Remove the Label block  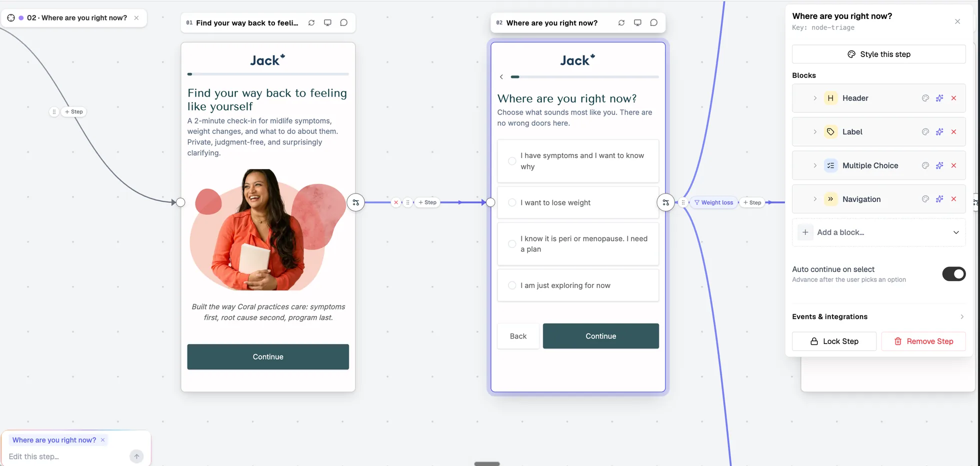click(x=953, y=131)
